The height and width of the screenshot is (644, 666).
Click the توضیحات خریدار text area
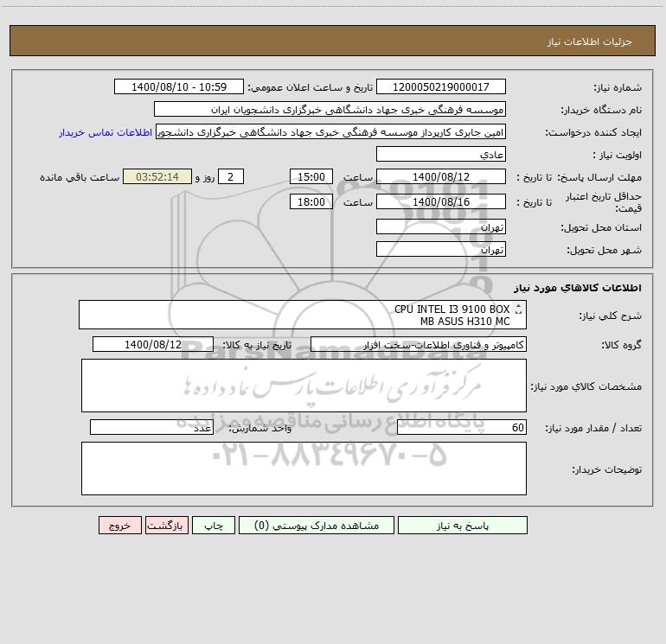304,469
